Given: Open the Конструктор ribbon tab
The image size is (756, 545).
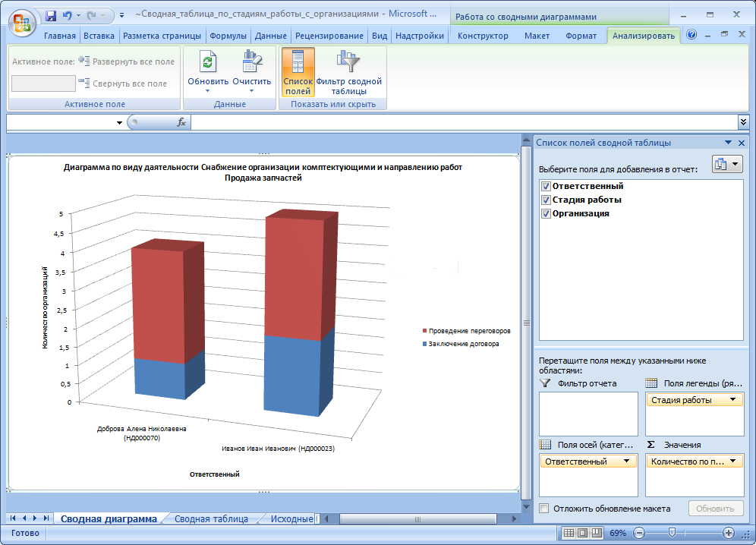Looking at the screenshot, I should click(483, 36).
